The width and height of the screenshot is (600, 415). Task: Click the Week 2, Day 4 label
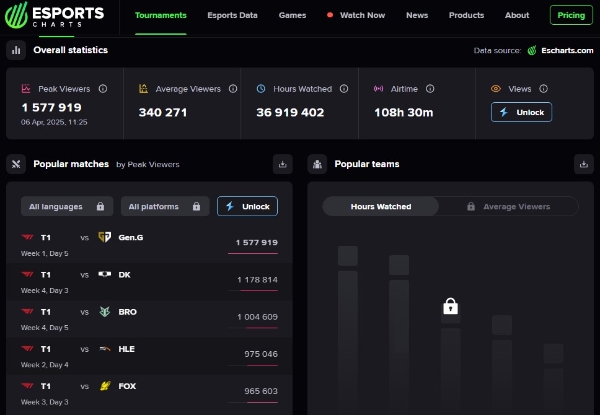point(45,365)
